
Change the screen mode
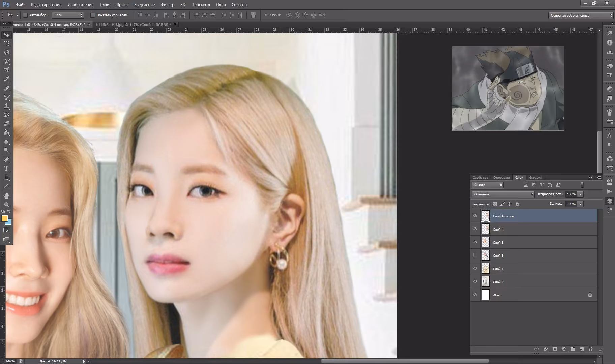coord(6,239)
